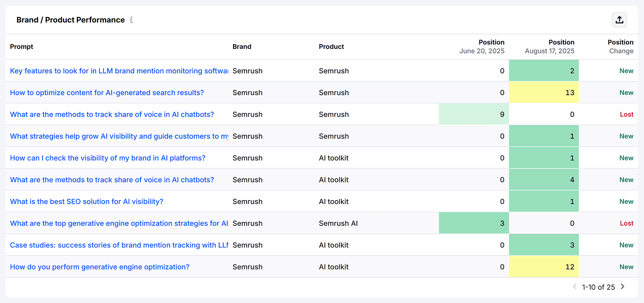Sort by Position August 17, 2025 column
644x303 pixels.
click(549, 47)
